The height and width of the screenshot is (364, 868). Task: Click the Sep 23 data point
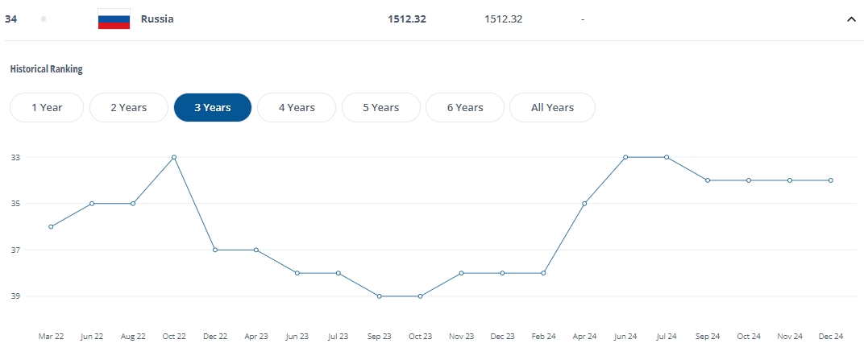point(380,296)
